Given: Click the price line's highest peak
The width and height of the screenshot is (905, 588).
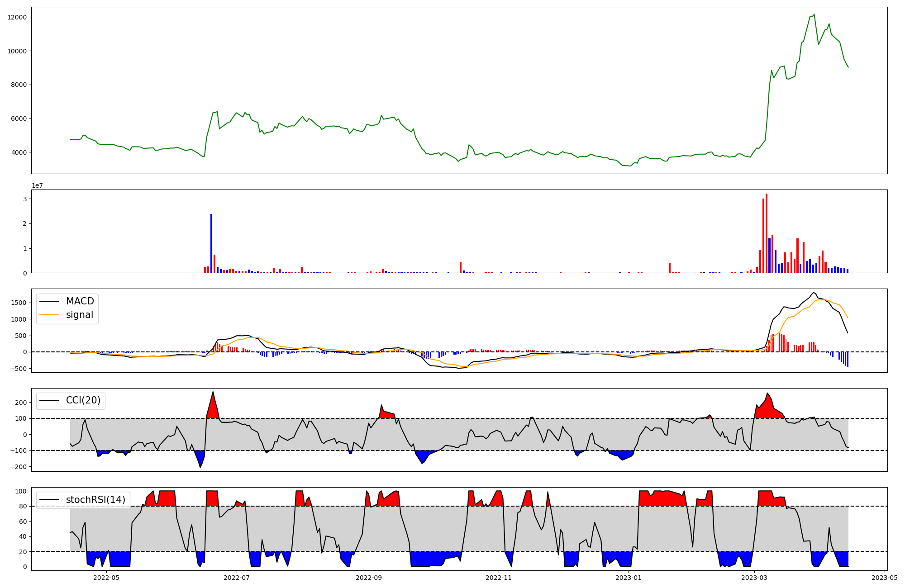Looking at the screenshot, I should click(x=814, y=14).
